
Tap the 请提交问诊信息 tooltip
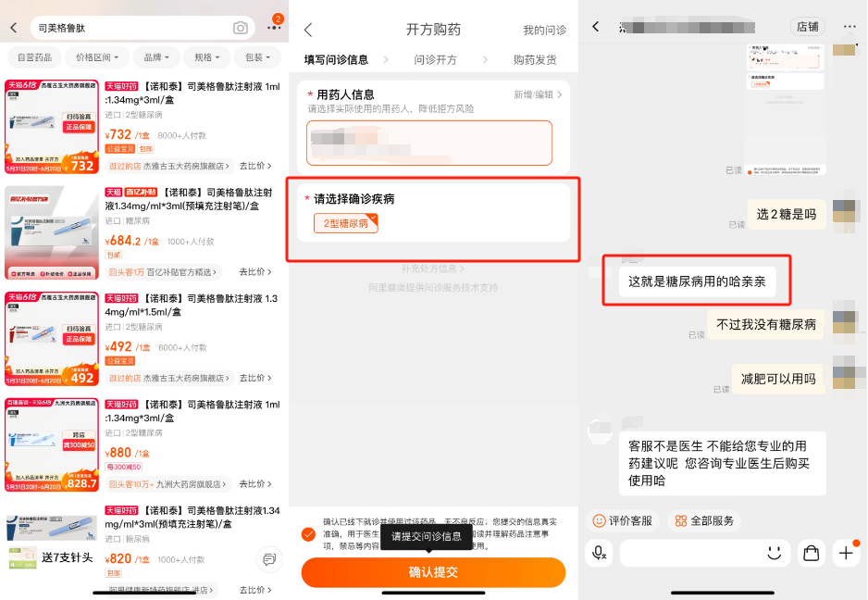tap(427, 536)
